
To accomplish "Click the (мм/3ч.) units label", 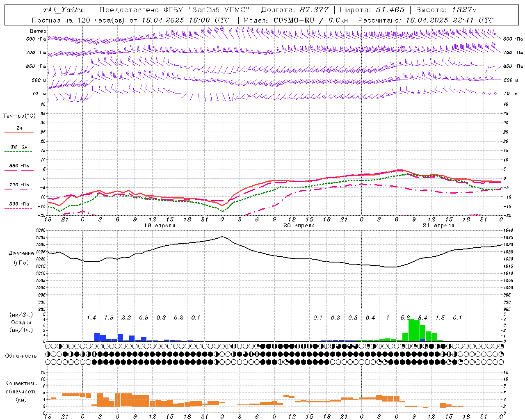I will (x=21, y=315).
